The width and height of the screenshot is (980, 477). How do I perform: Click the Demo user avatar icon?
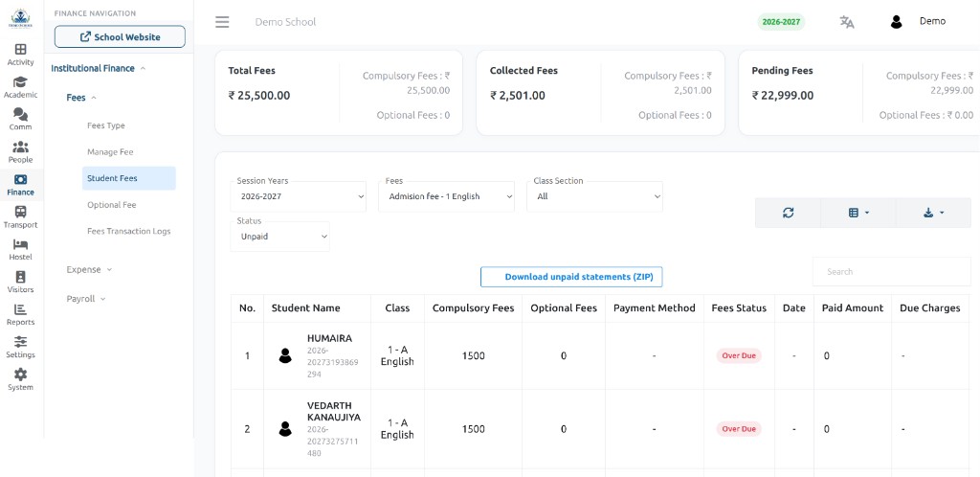coord(896,22)
